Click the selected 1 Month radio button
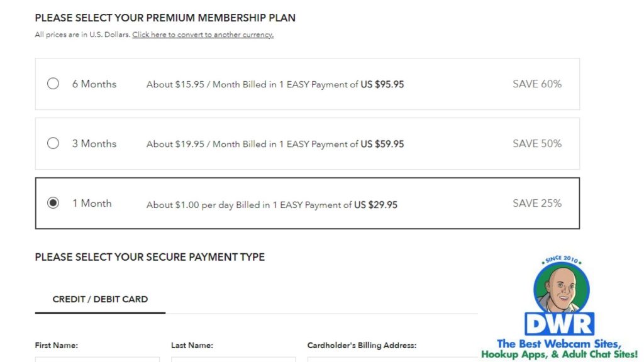Viewport: 644px width, 362px height. 53,203
